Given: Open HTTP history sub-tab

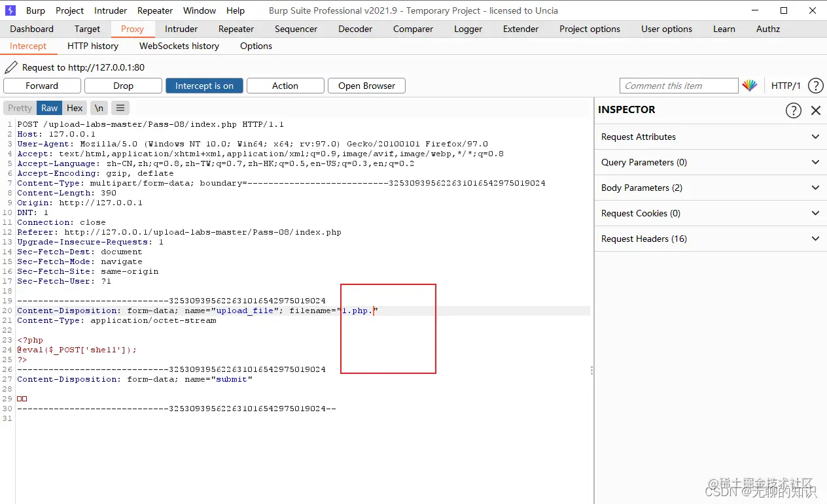Looking at the screenshot, I should [93, 46].
